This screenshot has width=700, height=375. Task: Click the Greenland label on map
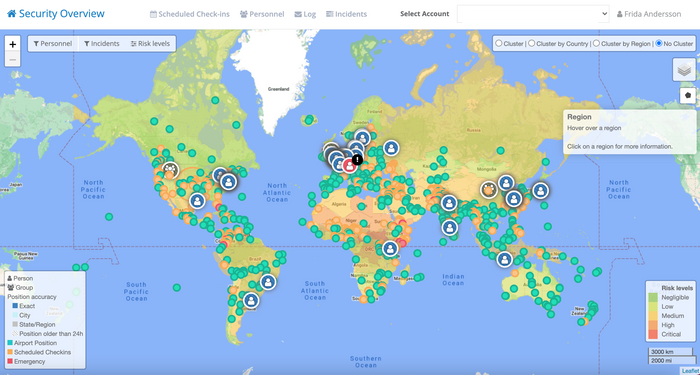(279, 89)
